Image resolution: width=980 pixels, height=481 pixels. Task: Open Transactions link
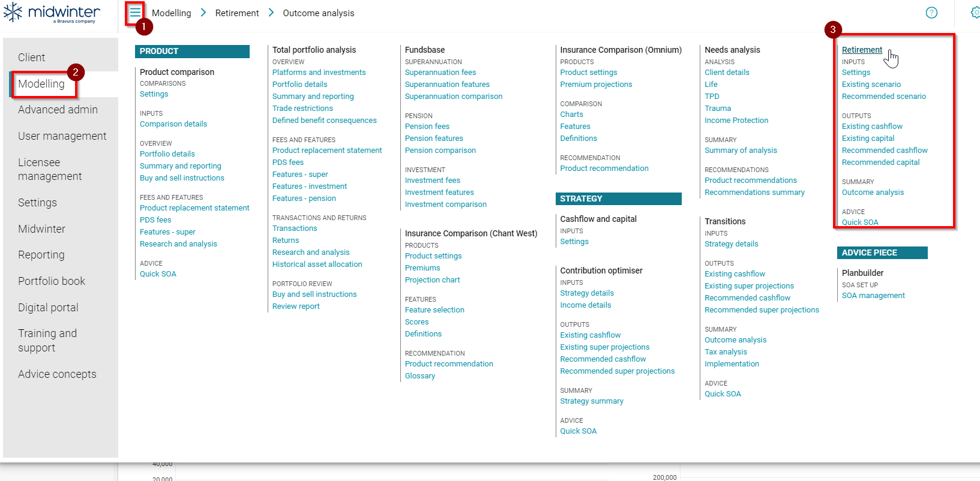point(295,229)
